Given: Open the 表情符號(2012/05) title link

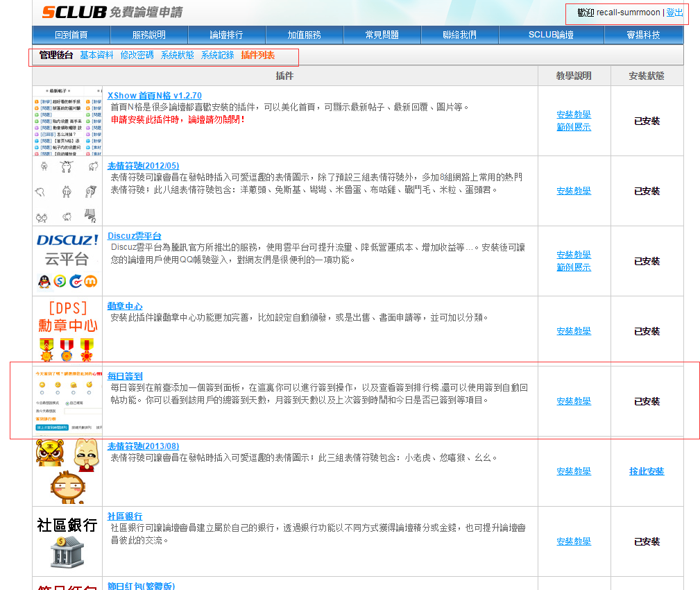Looking at the screenshot, I should click(x=144, y=166).
